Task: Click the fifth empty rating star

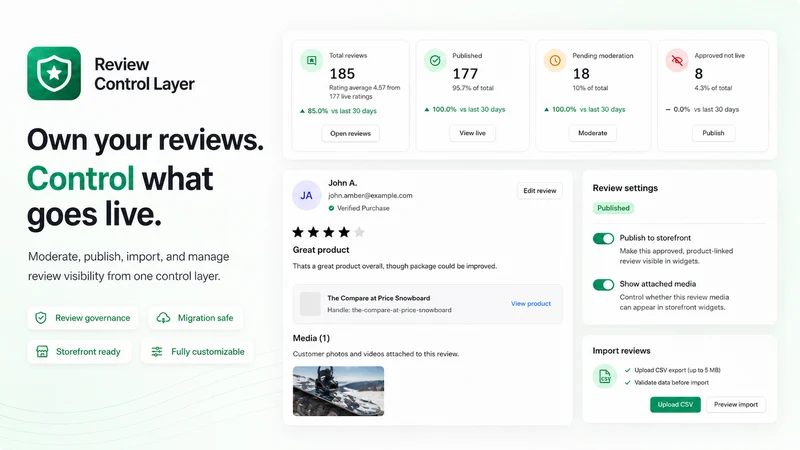Action: [359, 233]
